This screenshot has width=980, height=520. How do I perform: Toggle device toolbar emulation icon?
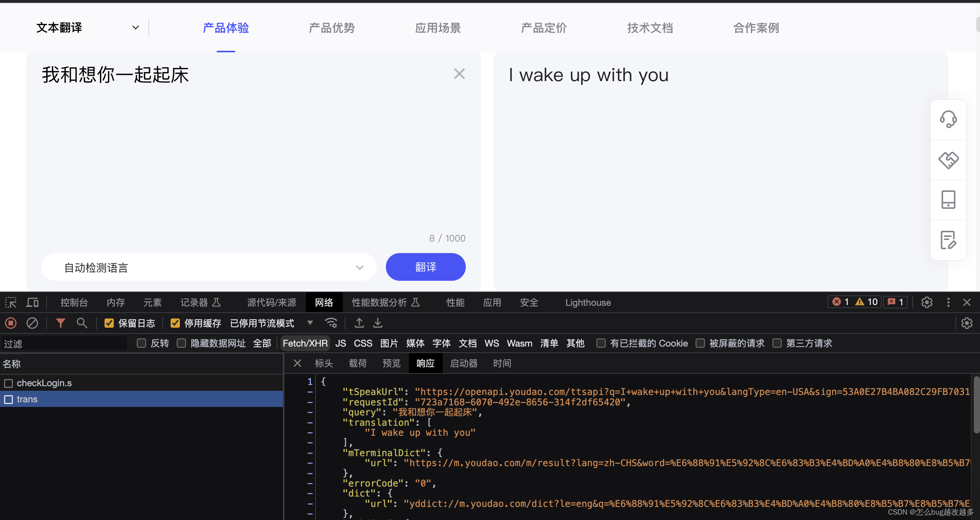(32, 303)
